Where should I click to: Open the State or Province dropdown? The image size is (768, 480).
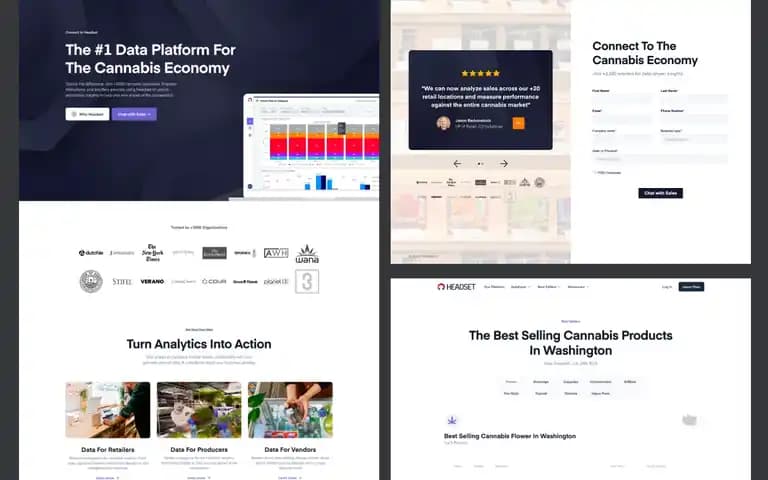[660, 159]
